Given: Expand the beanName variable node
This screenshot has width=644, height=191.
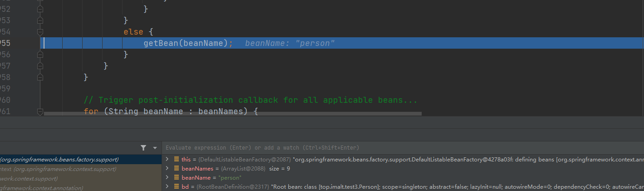Looking at the screenshot, I should click(x=167, y=178).
